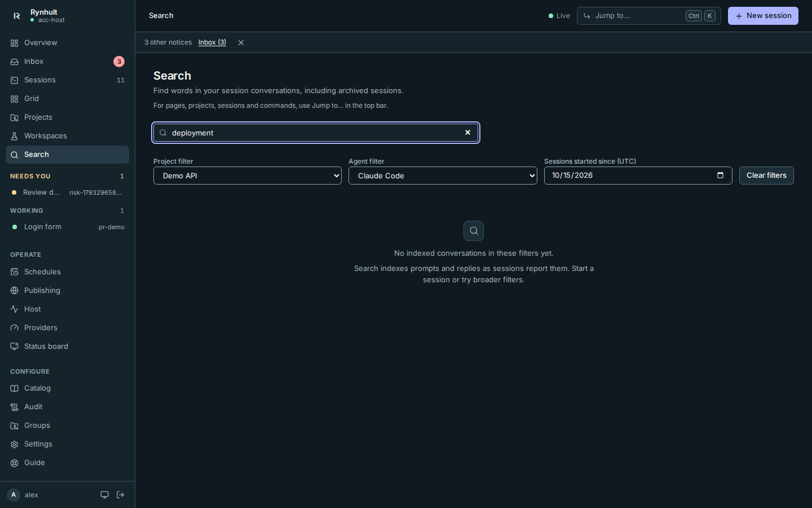The height and width of the screenshot is (508, 812).
Task: Click the acc-host hostname label
Action: coord(51,20)
